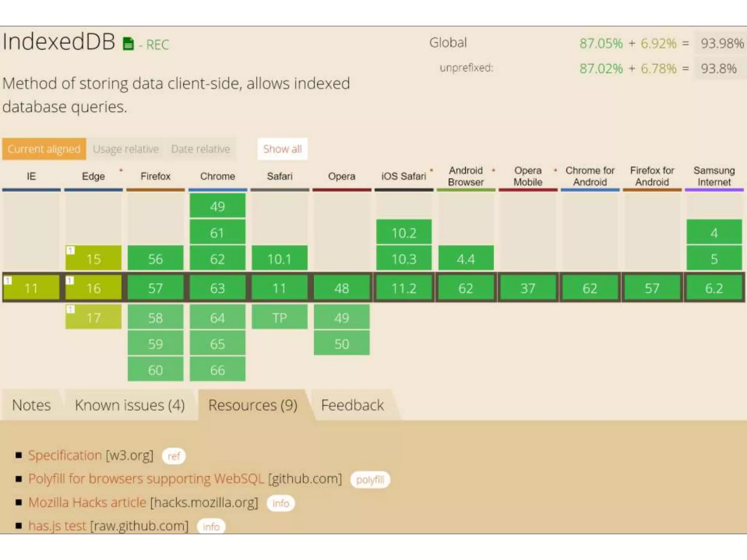747x560 pixels.
Task: Click the current Samsung Internet 6.2 cell
Action: pos(714,288)
